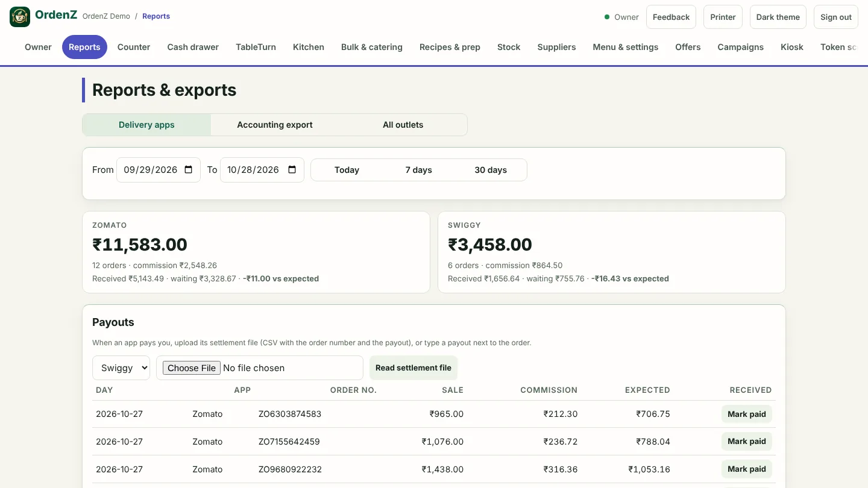Screen dimensions: 868x488
Task: Click the ORDER NO. column header
Action: (353, 390)
